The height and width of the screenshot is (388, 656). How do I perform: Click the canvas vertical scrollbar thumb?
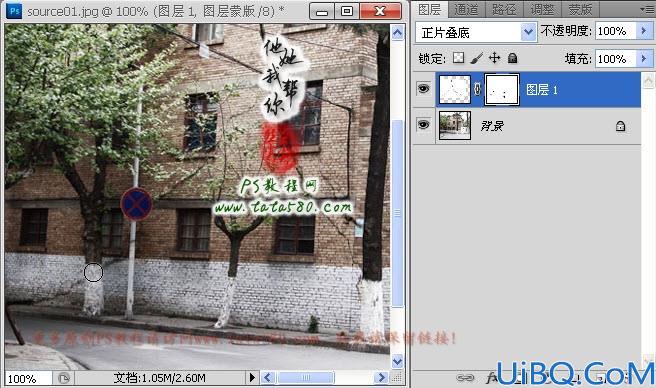[397, 213]
